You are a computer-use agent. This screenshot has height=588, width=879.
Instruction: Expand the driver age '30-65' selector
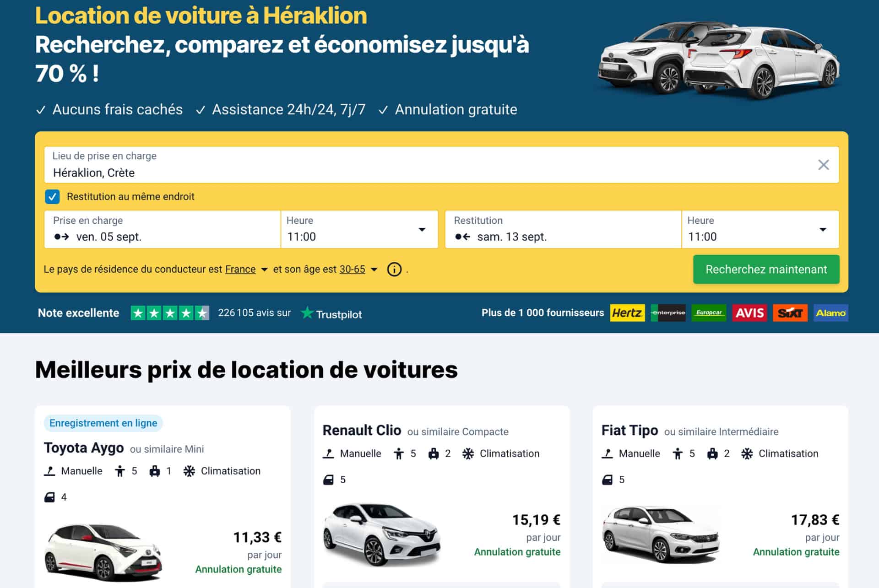click(352, 270)
